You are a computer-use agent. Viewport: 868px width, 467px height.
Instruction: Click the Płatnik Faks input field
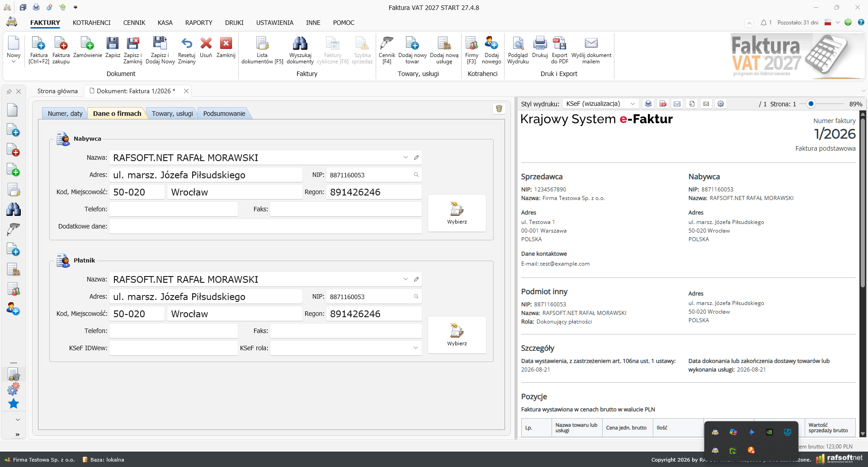click(x=346, y=331)
